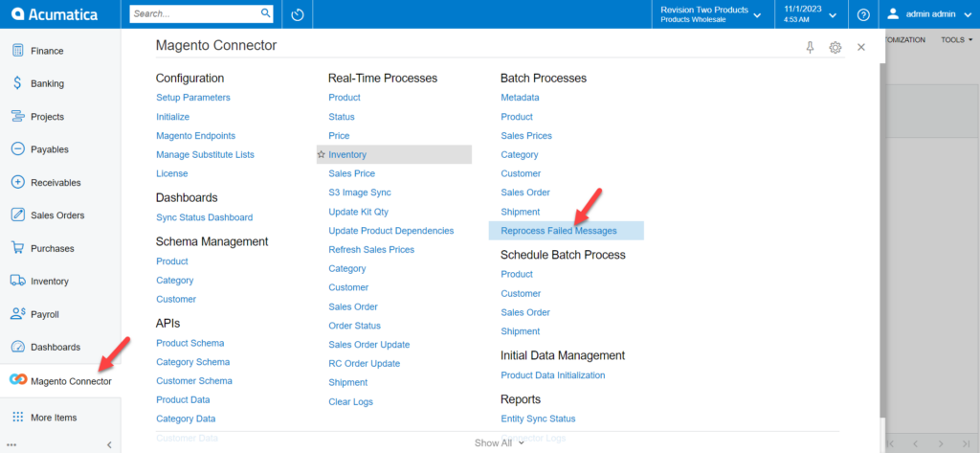Open Clear Logs link

click(x=350, y=401)
